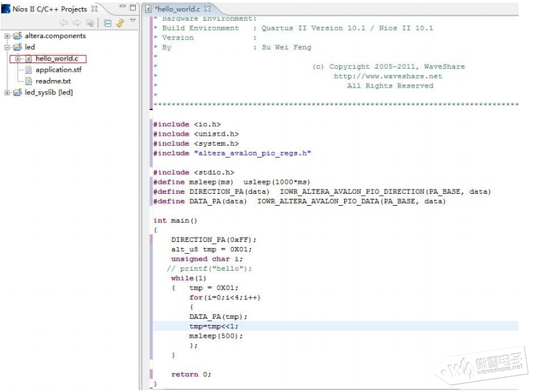This screenshot has height=392, width=540.
Task: Select hello_world.c in the project tree
Action: pyautogui.click(x=57, y=59)
